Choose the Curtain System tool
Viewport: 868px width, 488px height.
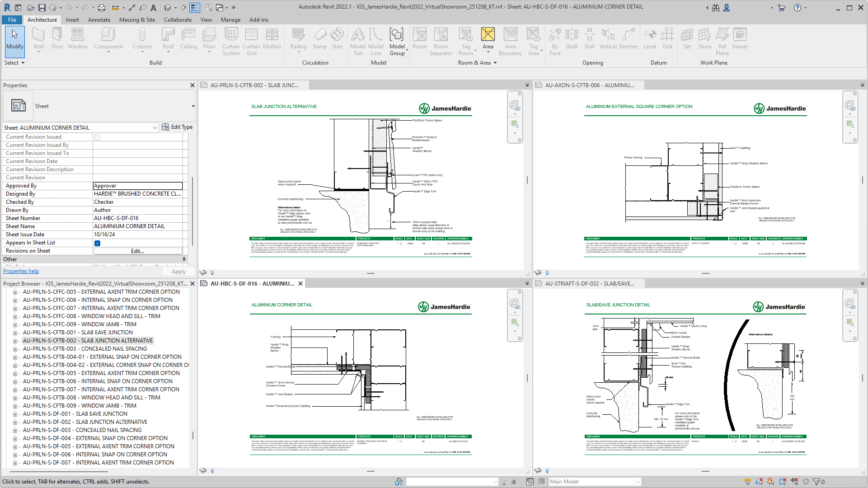[231, 41]
